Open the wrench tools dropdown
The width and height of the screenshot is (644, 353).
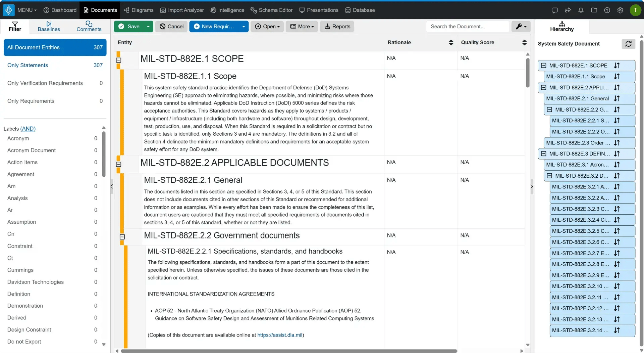coord(521,27)
